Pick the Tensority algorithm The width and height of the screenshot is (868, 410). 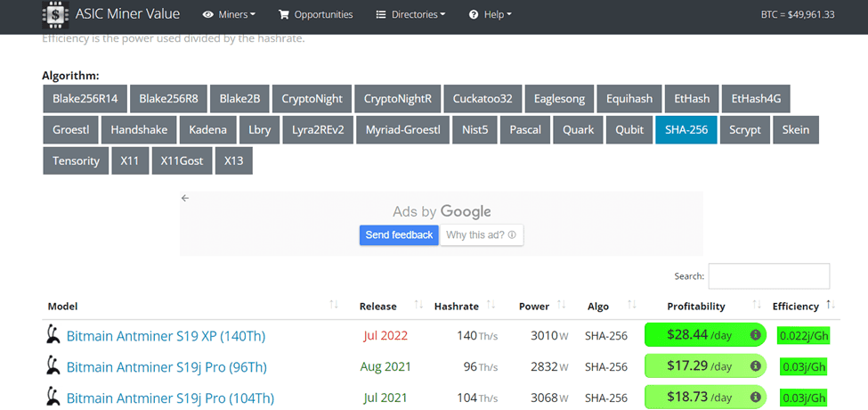click(x=76, y=161)
